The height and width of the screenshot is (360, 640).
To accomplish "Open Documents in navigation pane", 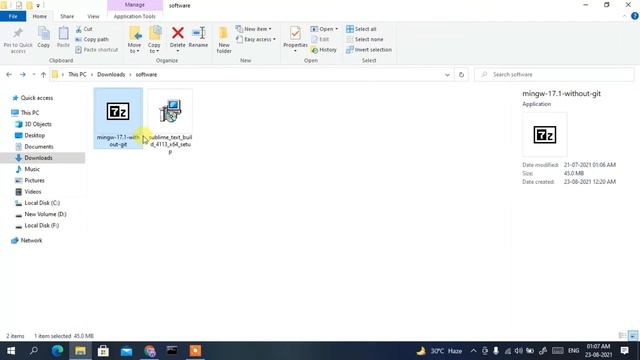I will tap(39, 147).
